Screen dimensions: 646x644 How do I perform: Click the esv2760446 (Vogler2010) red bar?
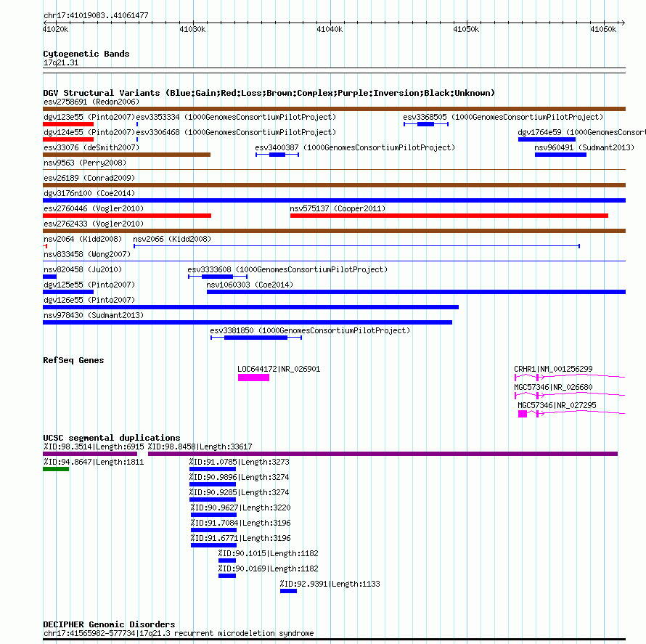point(127,216)
